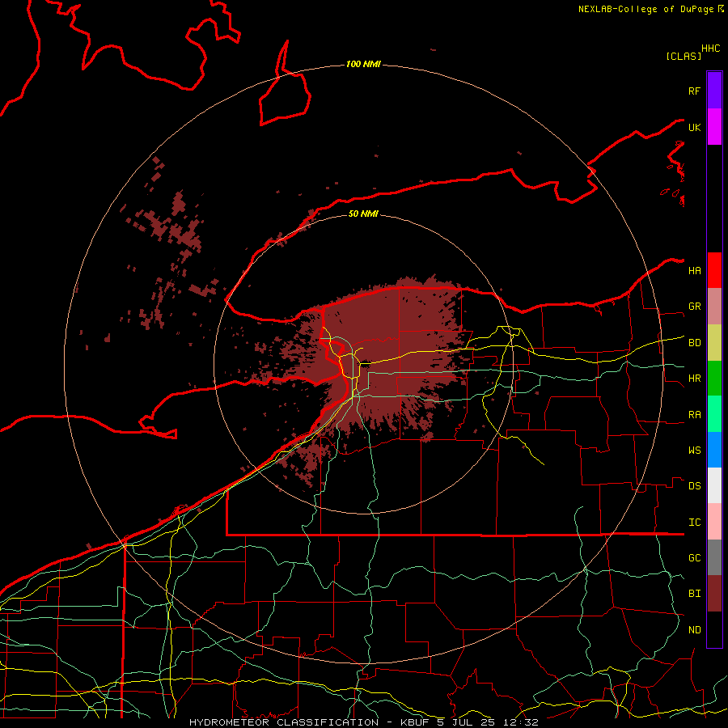The width and height of the screenshot is (728, 728).
Task: Click the HR legend label
Action: click(x=695, y=379)
